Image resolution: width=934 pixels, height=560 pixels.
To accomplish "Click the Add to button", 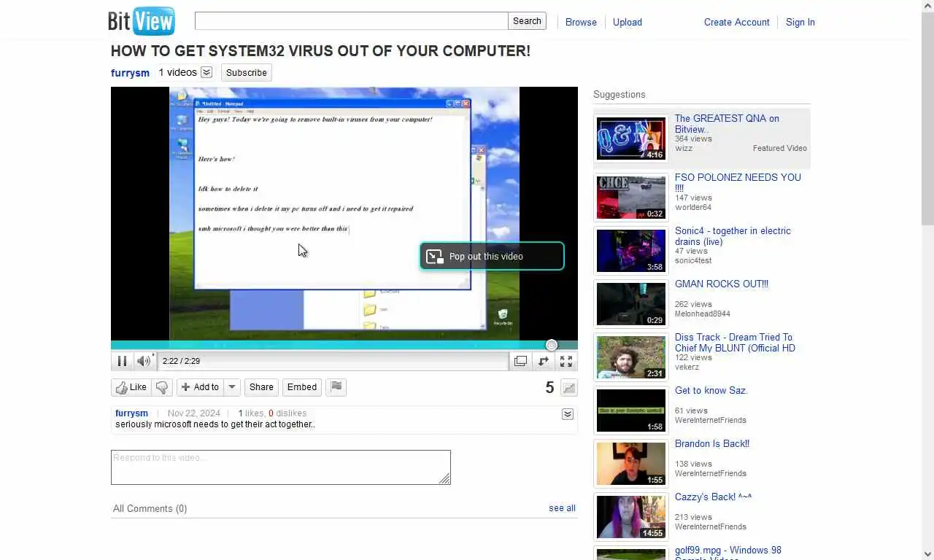I will [200, 387].
